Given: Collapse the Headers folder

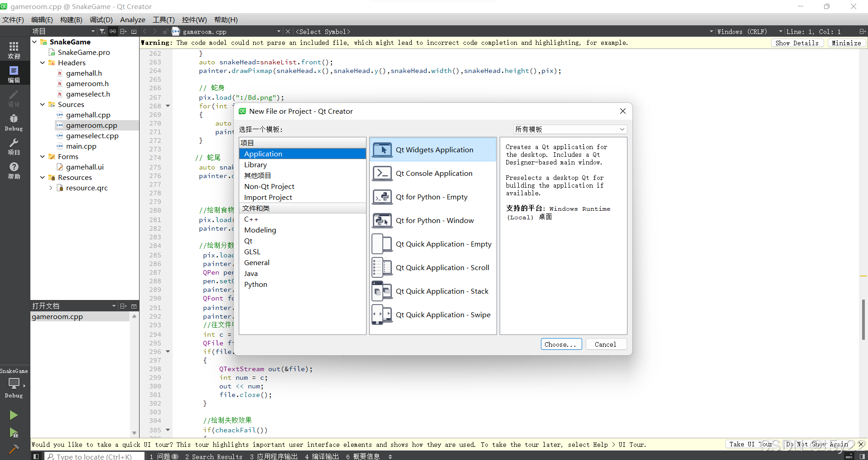Looking at the screenshot, I should [x=43, y=63].
